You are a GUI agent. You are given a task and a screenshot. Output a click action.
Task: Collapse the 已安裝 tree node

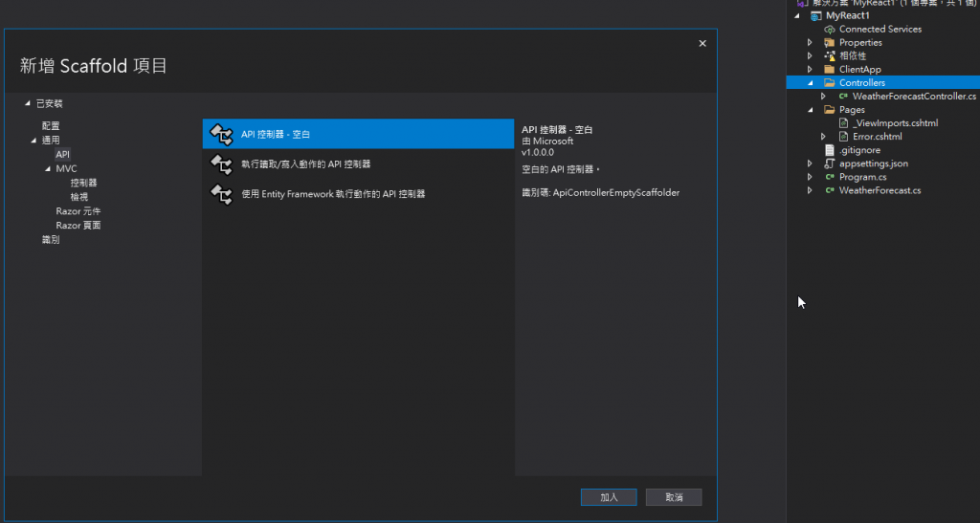[27, 103]
